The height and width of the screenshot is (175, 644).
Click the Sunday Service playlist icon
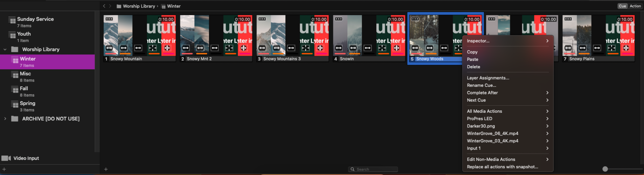click(12, 20)
